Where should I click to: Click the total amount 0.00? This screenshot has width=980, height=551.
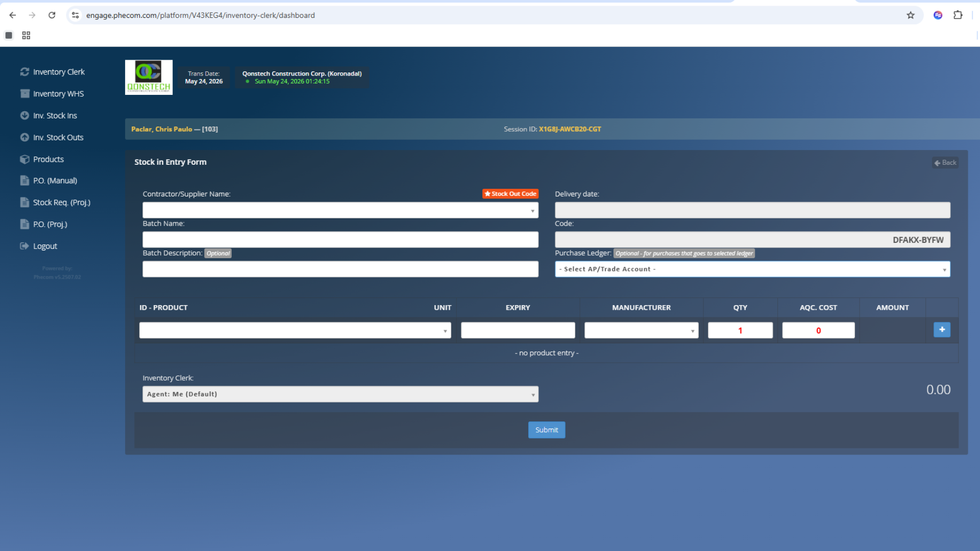(938, 390)
